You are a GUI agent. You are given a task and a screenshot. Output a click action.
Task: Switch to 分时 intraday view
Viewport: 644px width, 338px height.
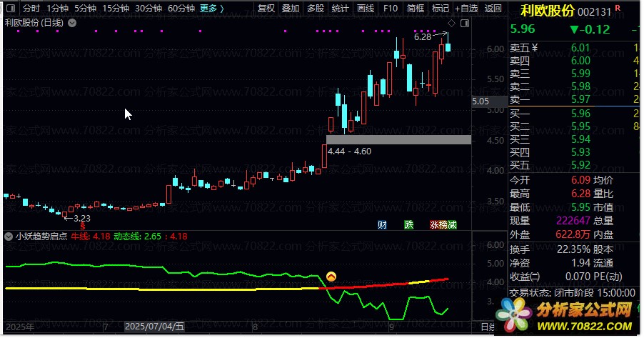tap(31, 9)
